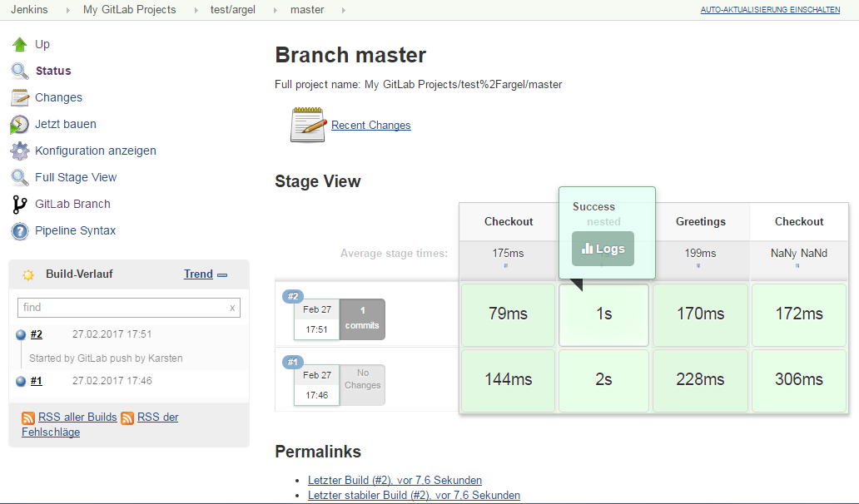Click the blue status ball for build #2
The height and width of the screenshot is (504, 859).
(21, 335)
